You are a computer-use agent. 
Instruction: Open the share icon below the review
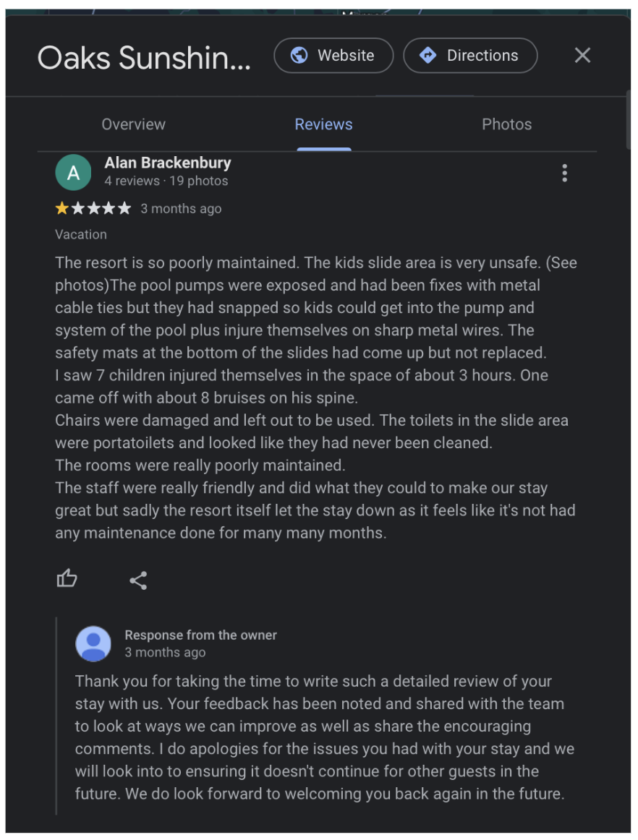click(x=137, y=578)
